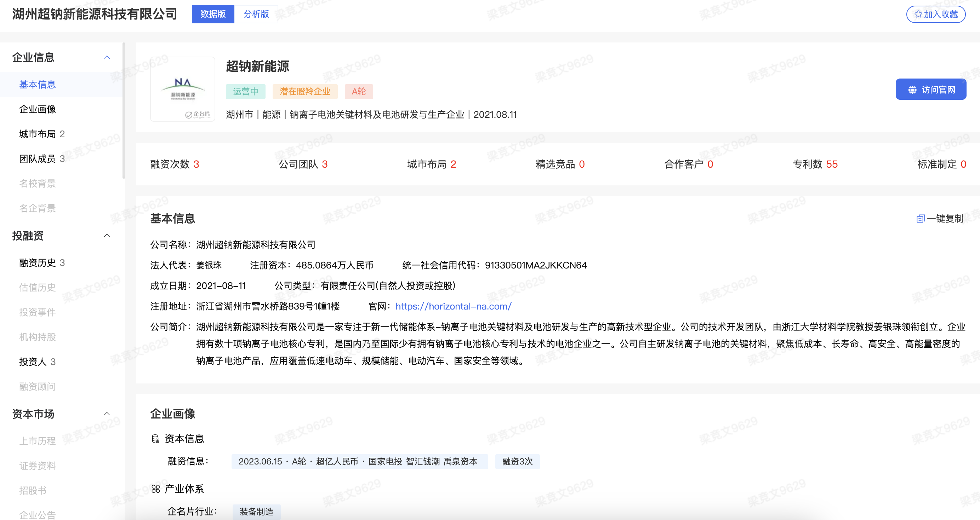Switch to the 数据版 view
The image size is (980, 520).
point(213,14)
